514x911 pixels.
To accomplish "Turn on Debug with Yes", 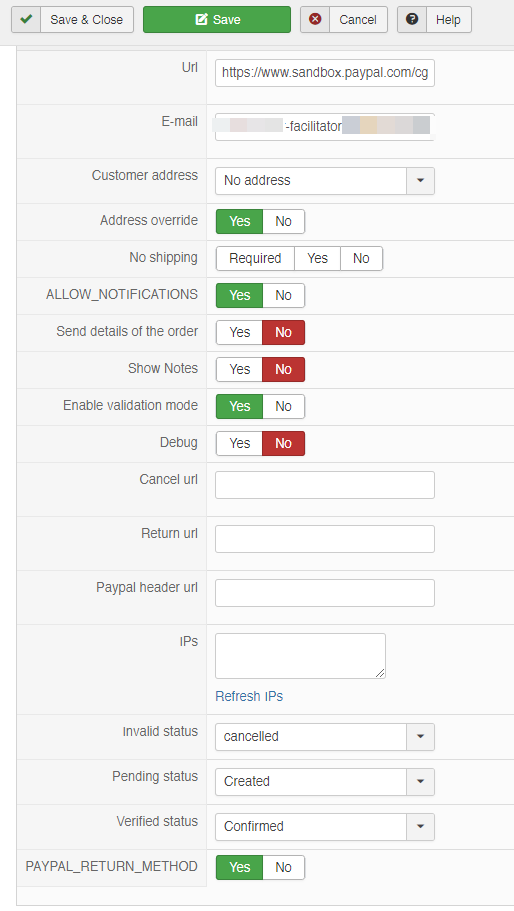I will pyautogui.click(x=239, y=443).
